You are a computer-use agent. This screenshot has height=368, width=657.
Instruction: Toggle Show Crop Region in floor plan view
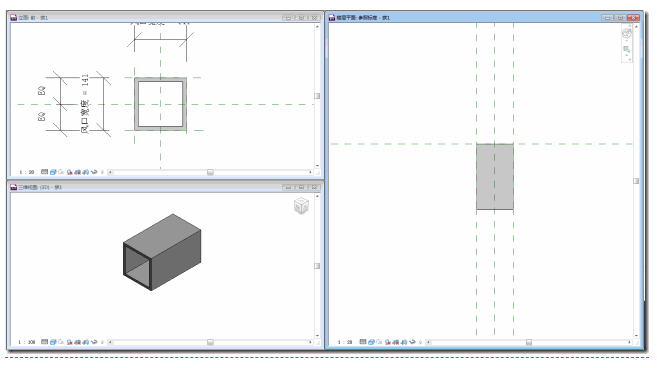click(404, 342)
